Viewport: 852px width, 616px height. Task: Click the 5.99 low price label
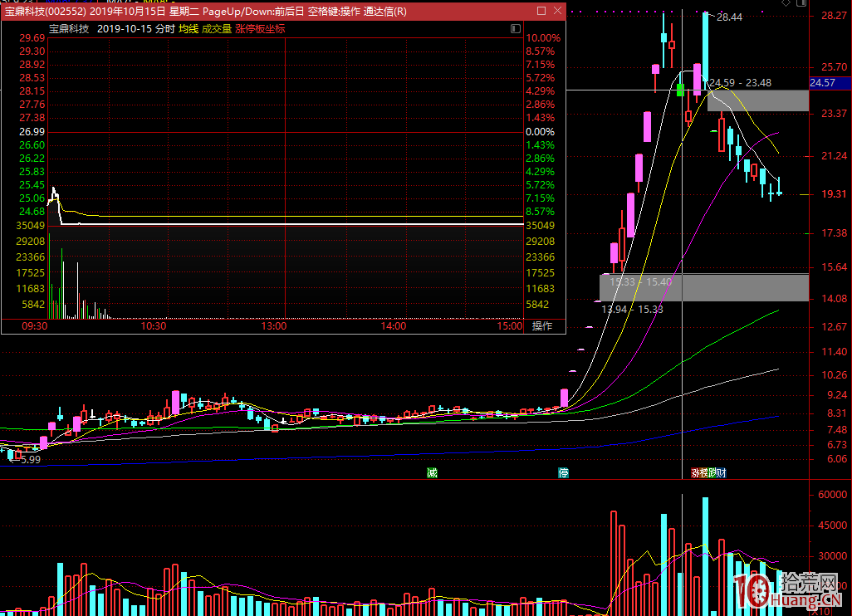[x=30, y=459]
